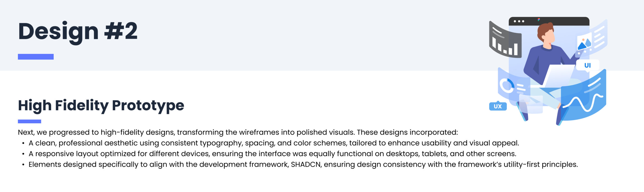Screen dimensions: 644x192
Task: Click the "SHADCN" framework name
Action: 306,164
